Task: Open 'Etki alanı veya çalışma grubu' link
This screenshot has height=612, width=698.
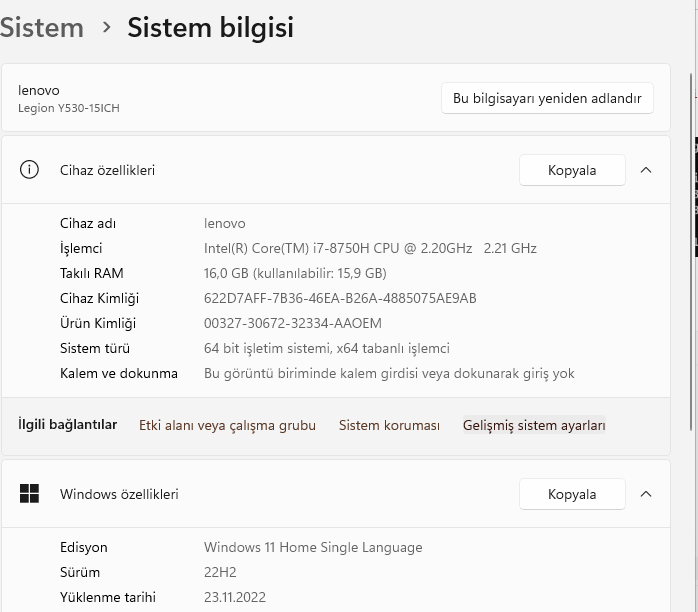Action: click(x=227, y=426)
